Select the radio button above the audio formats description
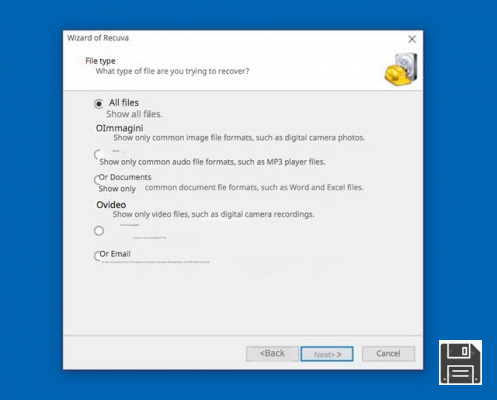Viewport: 497px width, 400px height. (x=97, y=154)
